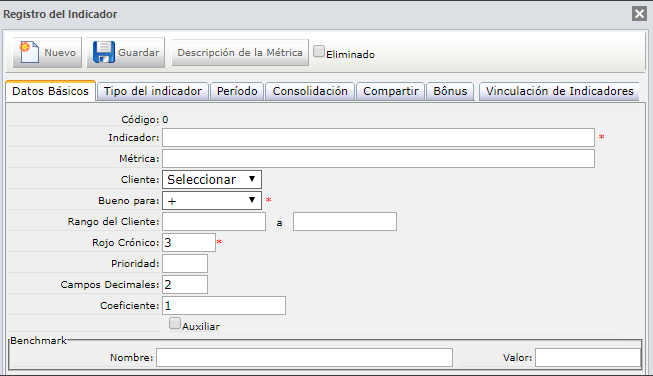Switch to the Datos Básicos tab
Image resolution: width=653 pixels, height=376 pixels.
coord(50,91)
